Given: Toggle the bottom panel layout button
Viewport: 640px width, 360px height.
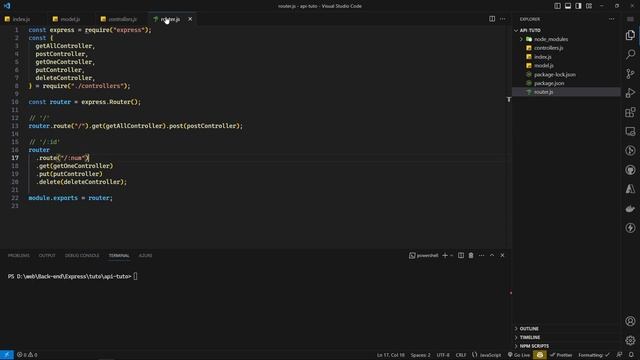Looking at the screenshot, I should pos(568,6).
